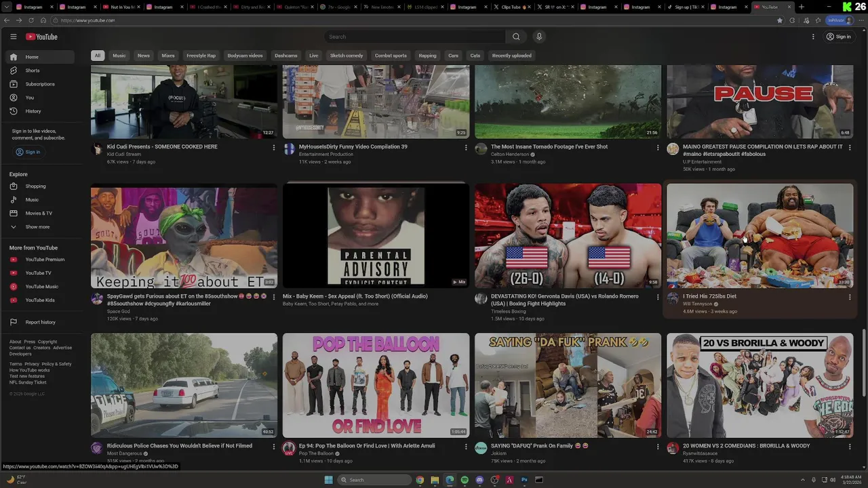Screen dimensions: 868x488
Task: Click the YouTube logo
Action: click(x=41, y=37)
